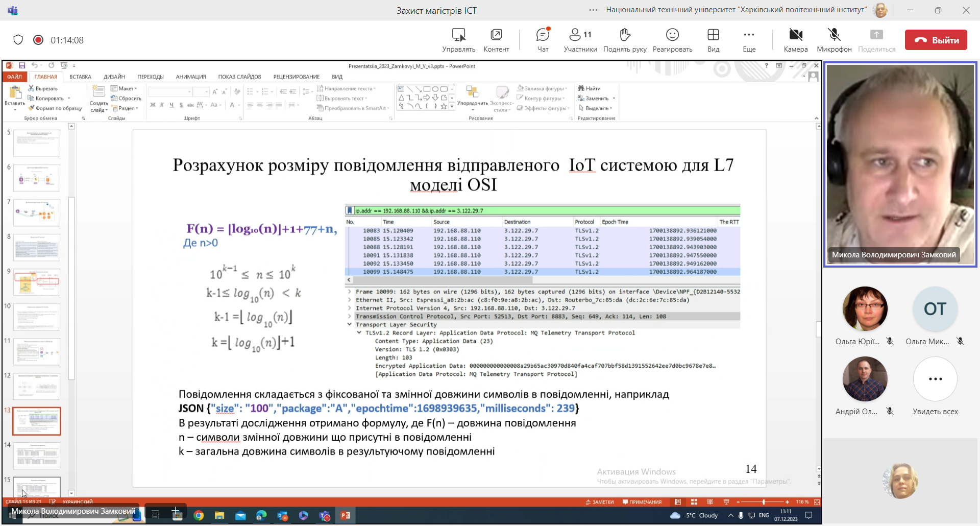Expand the Transmission Control Protocol row

(350, 317)
